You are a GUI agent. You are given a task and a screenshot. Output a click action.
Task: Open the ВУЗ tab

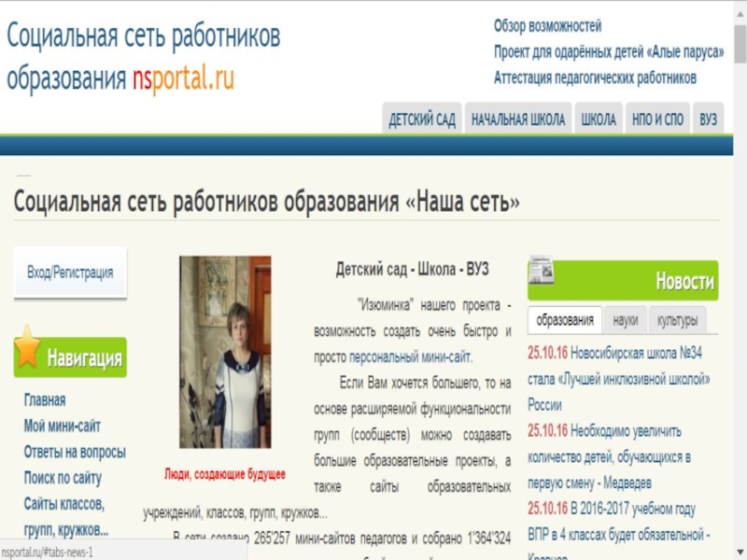[x=708, y=119]
